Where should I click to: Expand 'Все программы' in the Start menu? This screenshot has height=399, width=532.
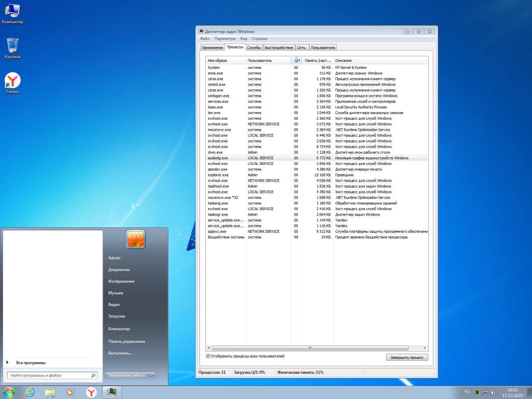(x=31, y=363)
